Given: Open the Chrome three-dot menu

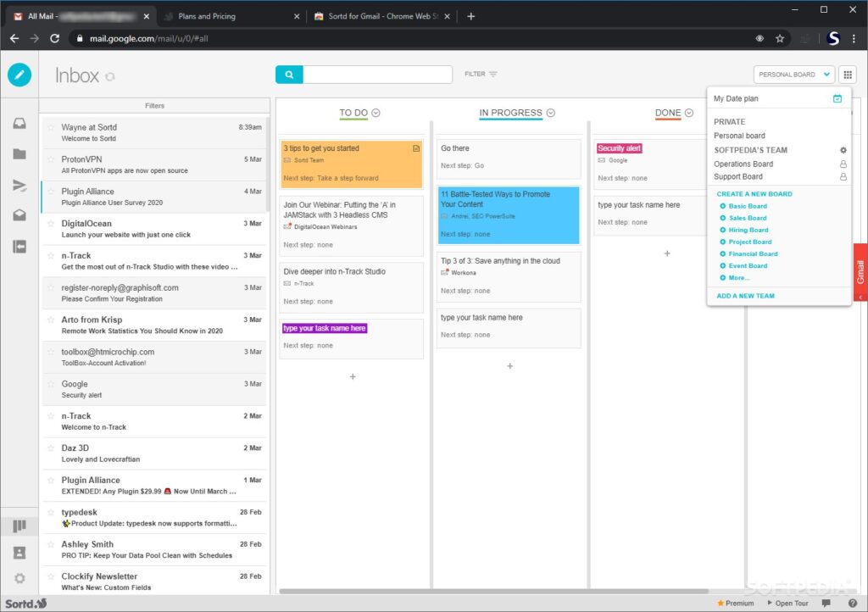Looking at the screenshot, I should pyautogui.click(x=854, y=38).
